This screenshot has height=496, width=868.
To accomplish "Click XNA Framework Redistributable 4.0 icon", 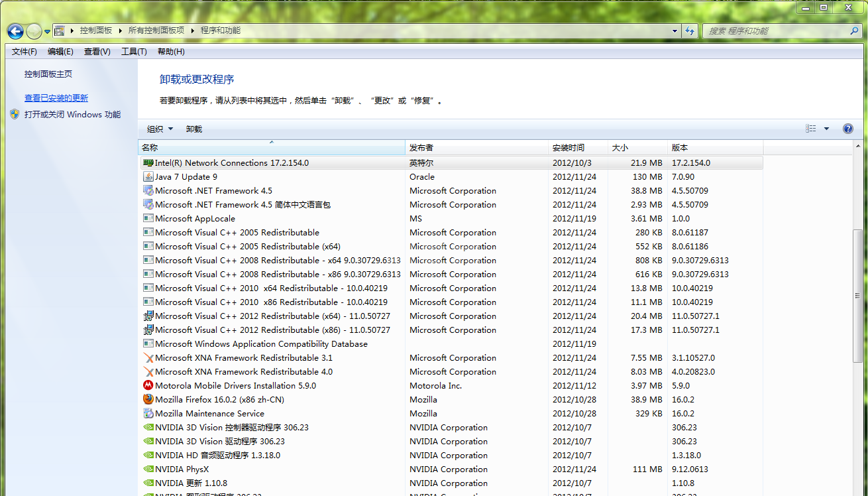I will [x=148, y=371].
